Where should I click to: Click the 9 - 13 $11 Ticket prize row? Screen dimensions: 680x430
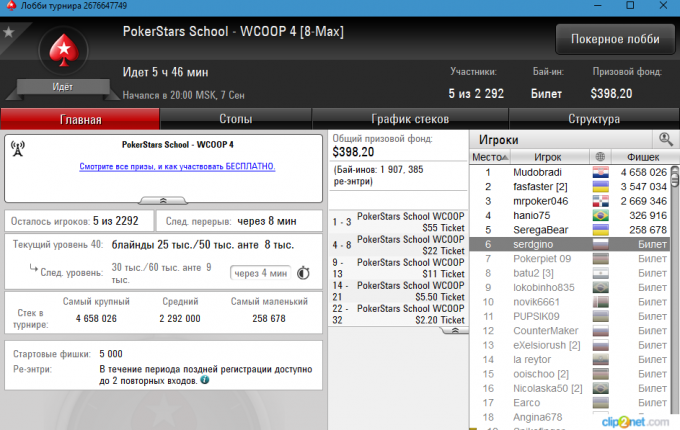point(398,268)
